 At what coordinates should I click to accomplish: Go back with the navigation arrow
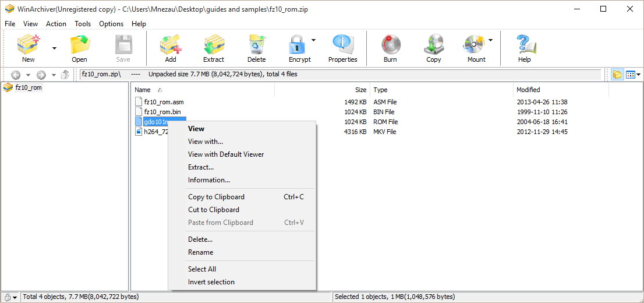click(x=16, y=75)
